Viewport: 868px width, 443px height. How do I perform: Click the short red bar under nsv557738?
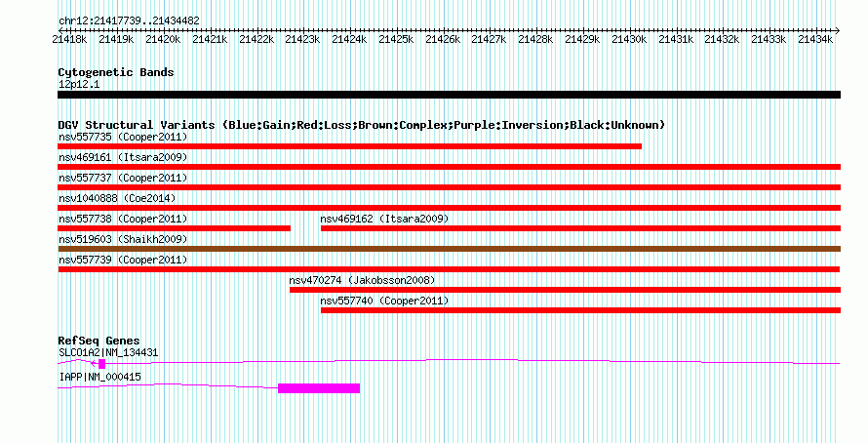[x=174, y=228]
